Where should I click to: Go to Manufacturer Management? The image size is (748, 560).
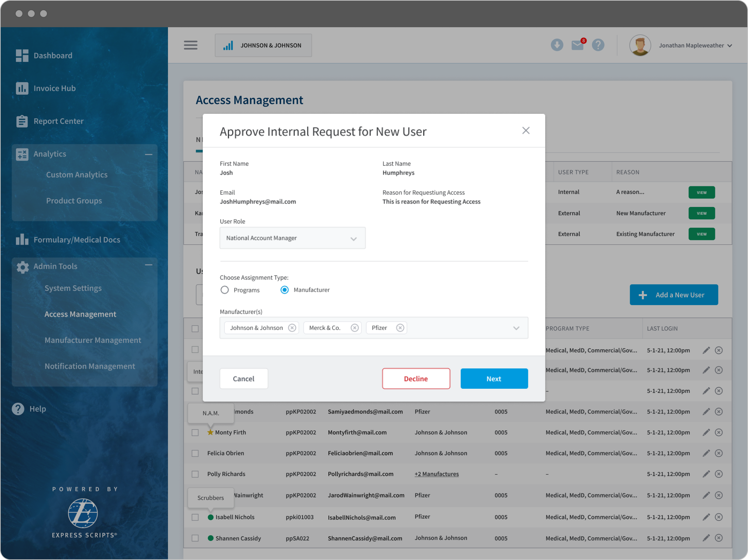coord(93,340)
